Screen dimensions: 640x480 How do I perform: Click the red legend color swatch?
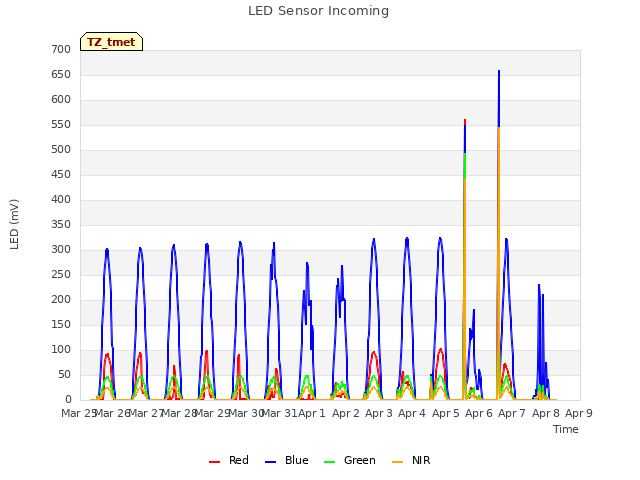[214, 462]
